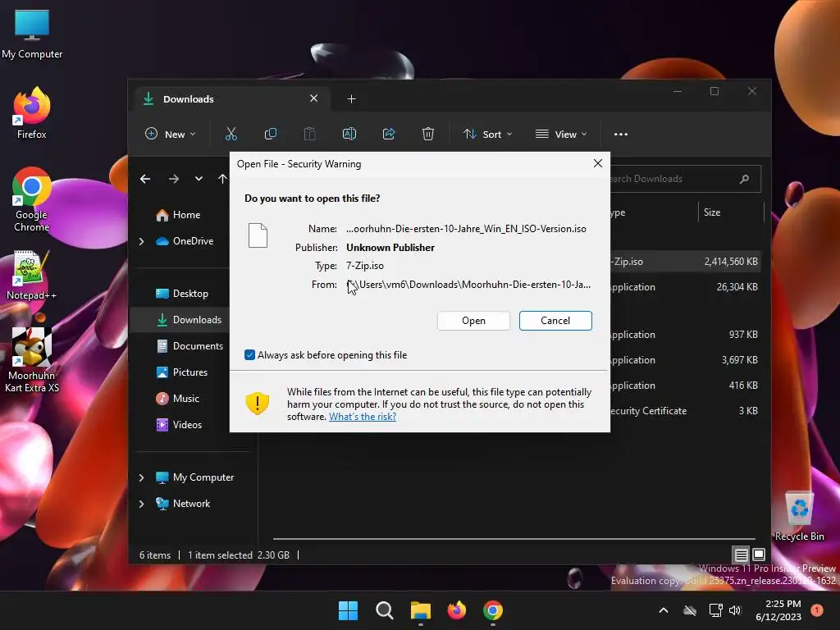Click the volume speaker tray icon
Screen dimensions: 840x630
tap(735, 610)
